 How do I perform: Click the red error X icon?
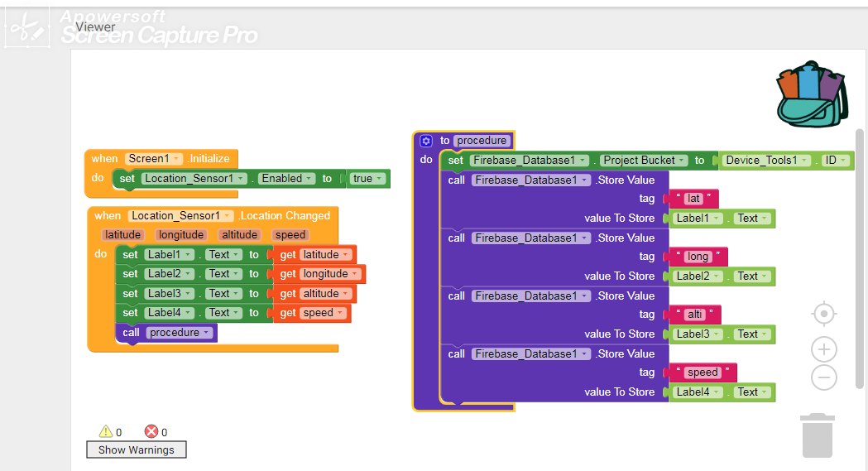151,431
